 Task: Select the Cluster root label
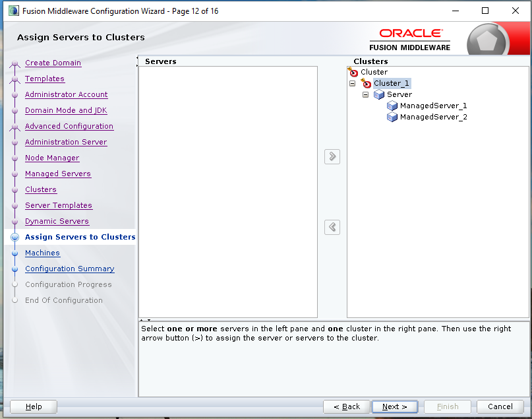click(374, 72)
